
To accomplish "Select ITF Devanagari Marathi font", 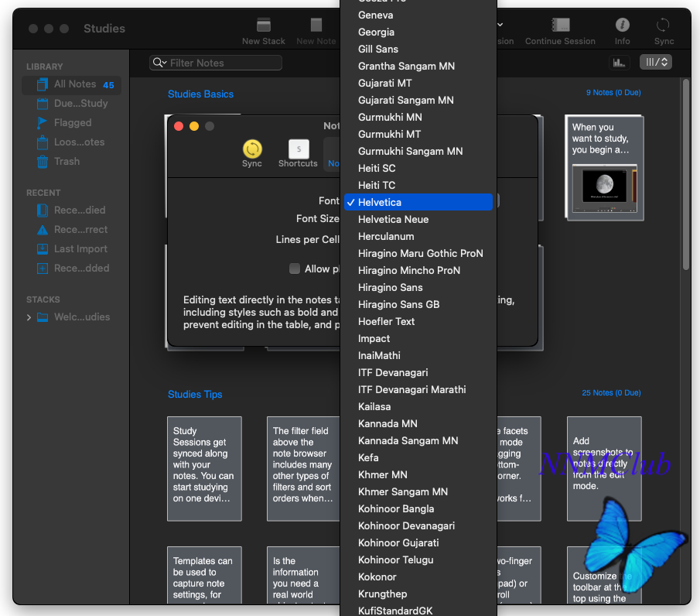I will pos(418,389).
